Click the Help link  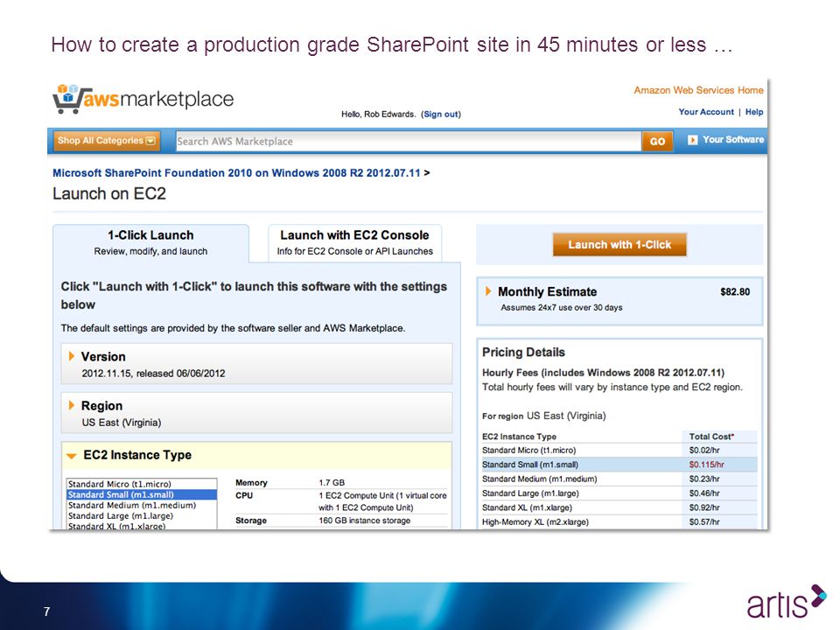click(x=754, y=112)
